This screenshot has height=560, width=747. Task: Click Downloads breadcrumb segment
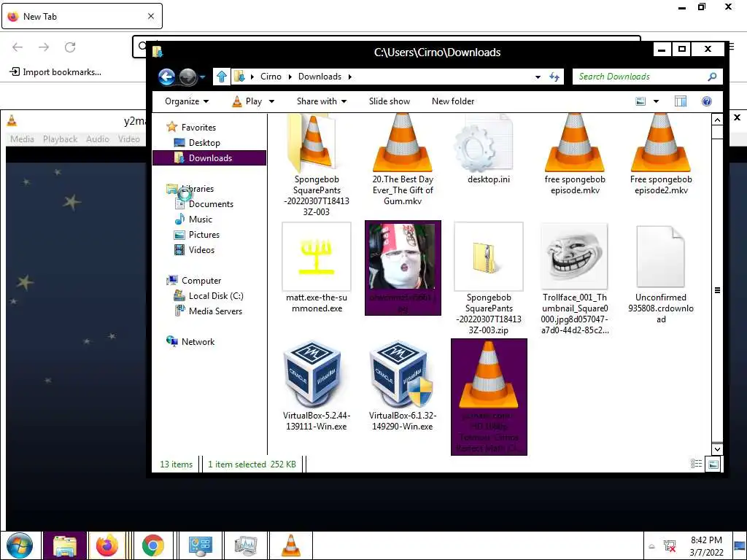click(x=320, y=77)
